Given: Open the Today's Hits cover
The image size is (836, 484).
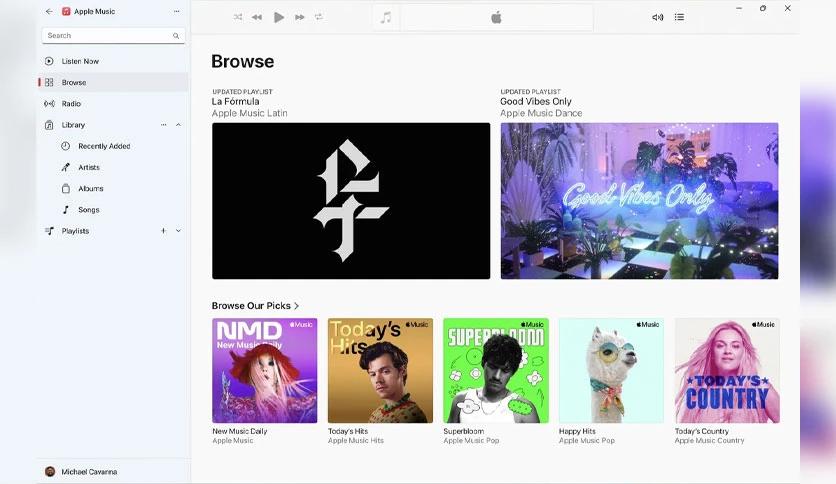Looking at the screenshot, I should pyautogui.click(x=380, y=370).
